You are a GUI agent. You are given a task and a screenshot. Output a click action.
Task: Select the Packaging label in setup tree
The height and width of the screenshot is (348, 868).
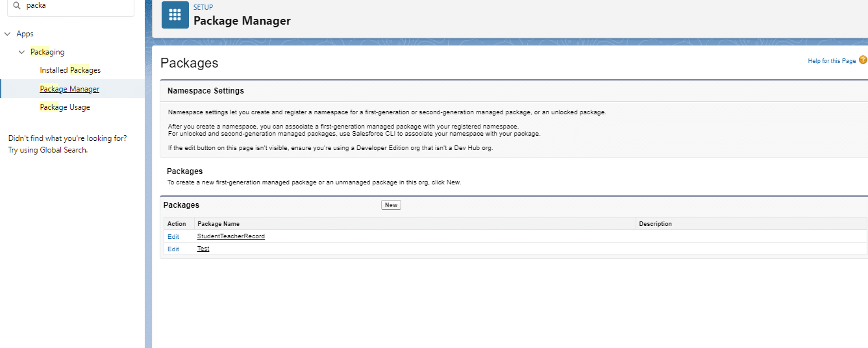pyautogui.click(x=47, y=52)
